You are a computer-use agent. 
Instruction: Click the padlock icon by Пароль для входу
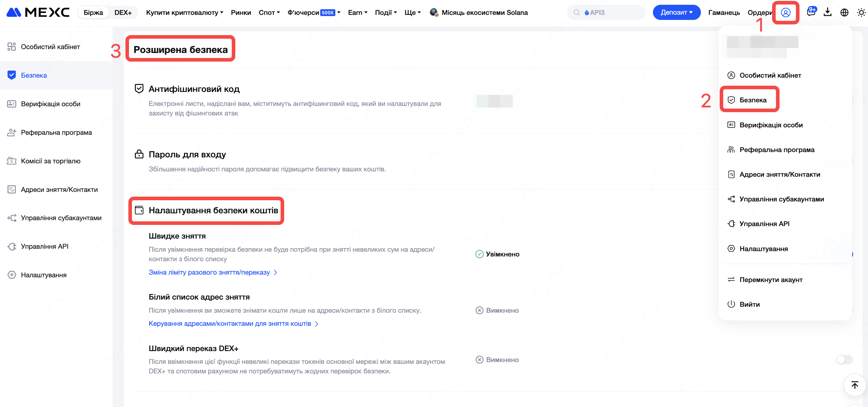coord(139,154)
